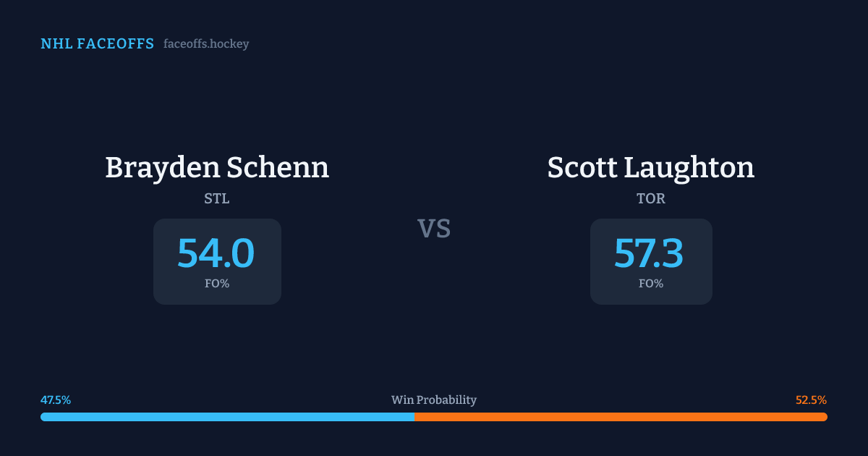Click the STL team abbreviation
Viewport: 868px width, 456px height.
coord(217,198)
